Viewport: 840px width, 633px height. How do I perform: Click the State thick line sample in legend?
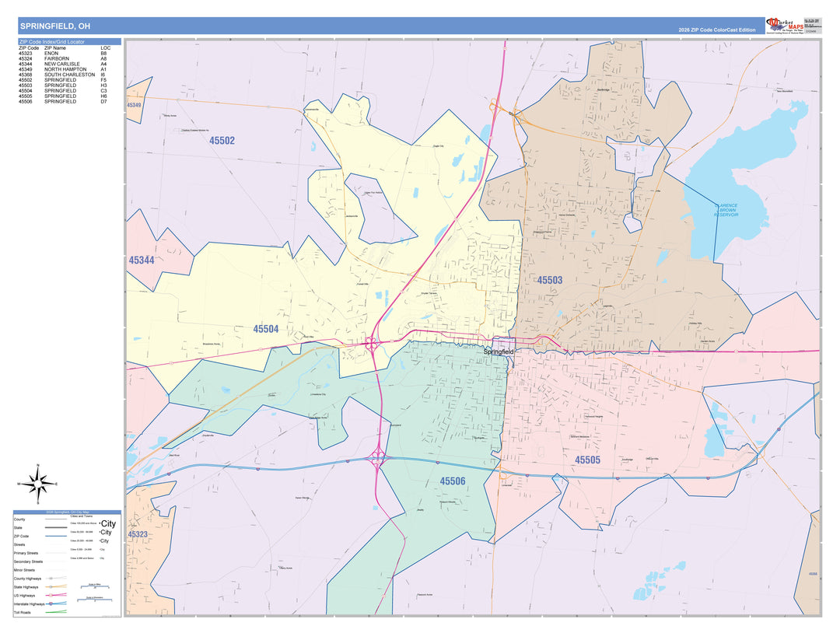coord(56,527)
